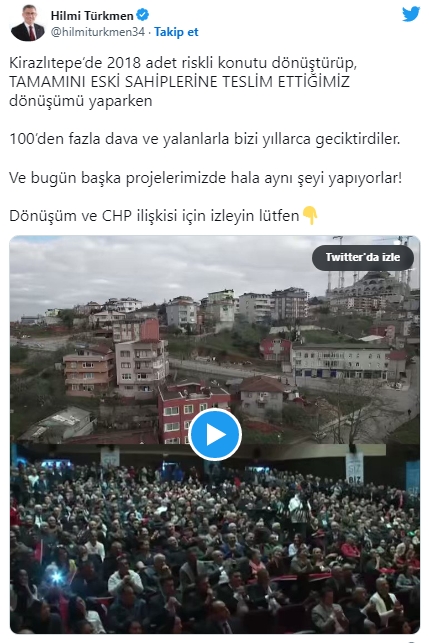The height and width of the screenshot is (643, 429).
Task: Play the embedded tweet video
Action: (x=215, y=435)
